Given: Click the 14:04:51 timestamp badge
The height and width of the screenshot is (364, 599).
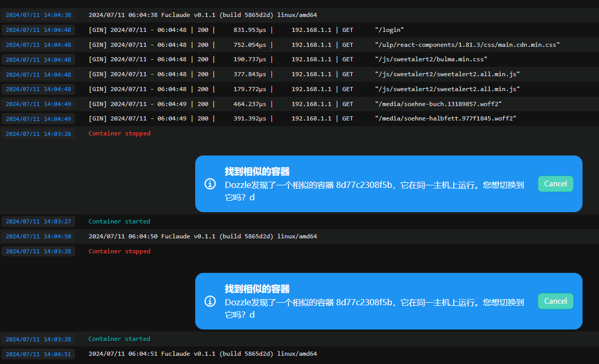Looking at the screenshot, I should click(38, 354).
